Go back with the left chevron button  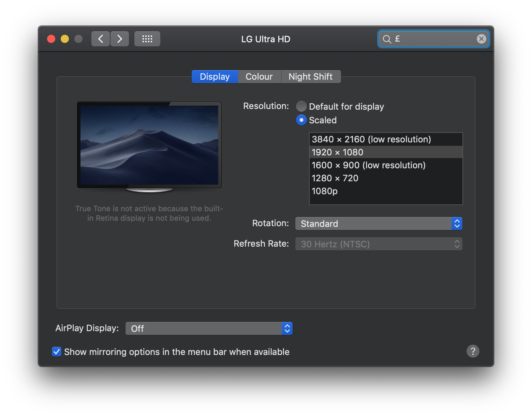(x=100, y=39)
